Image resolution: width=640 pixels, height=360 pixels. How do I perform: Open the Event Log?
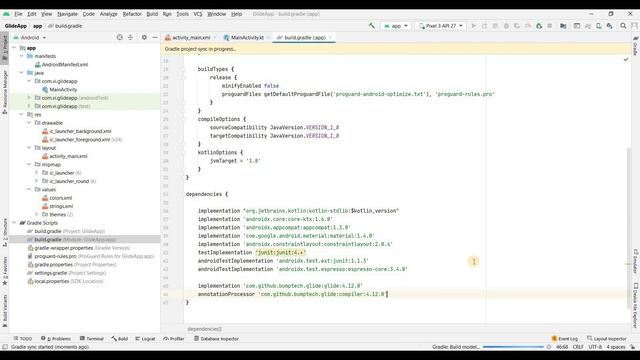pos(565,338)
